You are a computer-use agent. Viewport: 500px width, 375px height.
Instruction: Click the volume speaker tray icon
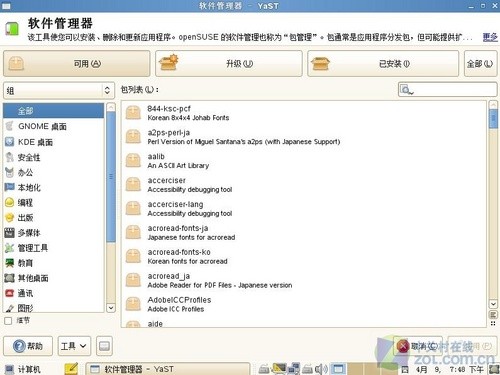coord(321,369)
